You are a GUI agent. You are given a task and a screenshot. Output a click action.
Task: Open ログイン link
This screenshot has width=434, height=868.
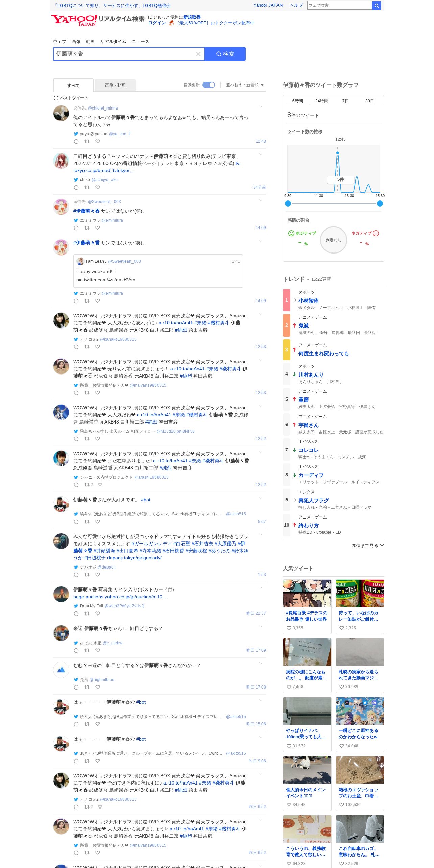pyautogui.click(x=157, y=23)
